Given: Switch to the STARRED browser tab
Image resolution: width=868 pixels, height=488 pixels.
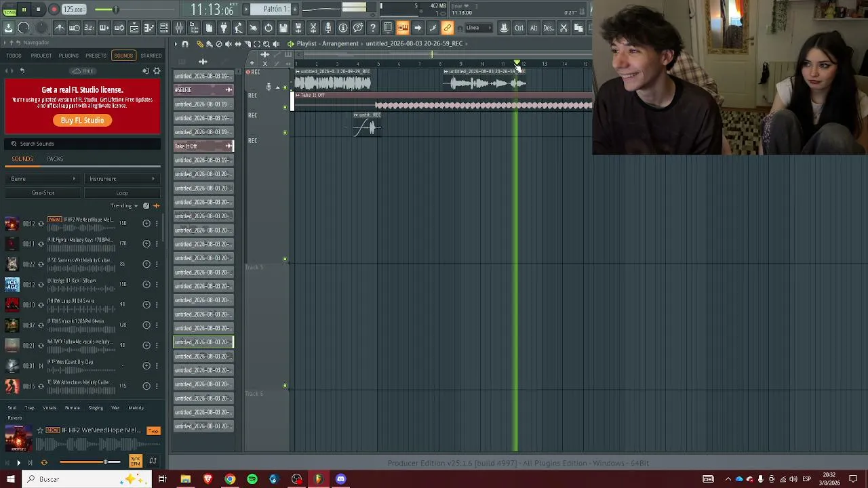Looking at the screenshot, I should 151,56.
